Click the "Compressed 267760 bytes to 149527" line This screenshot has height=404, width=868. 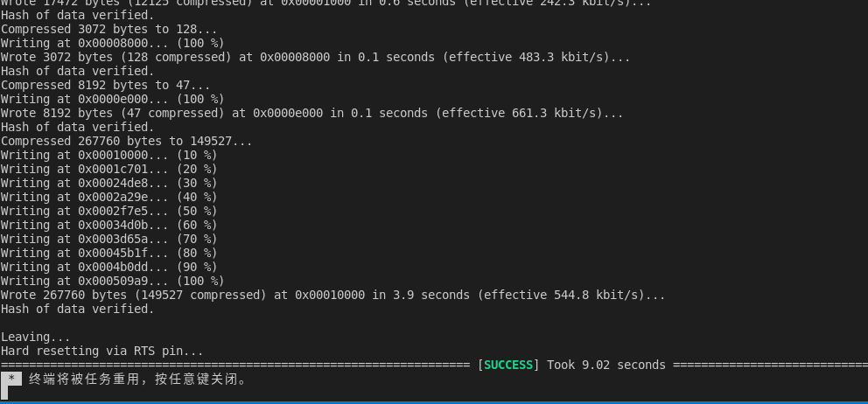point(126,141)
